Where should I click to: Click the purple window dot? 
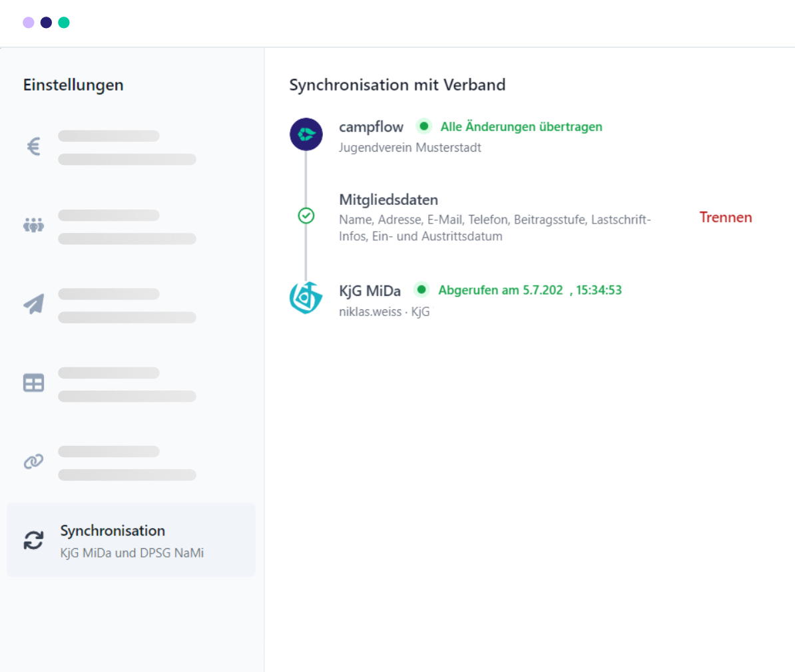28,22
